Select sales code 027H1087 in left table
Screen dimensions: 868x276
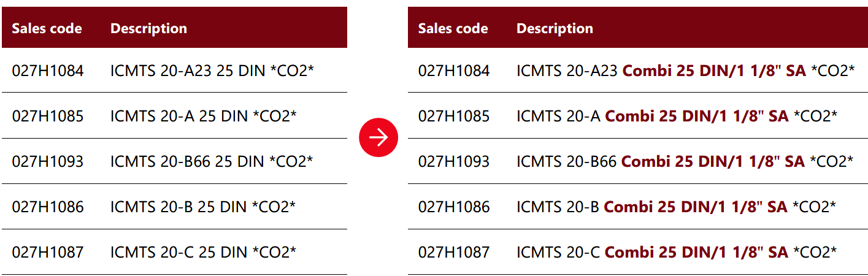pos(48,252)
